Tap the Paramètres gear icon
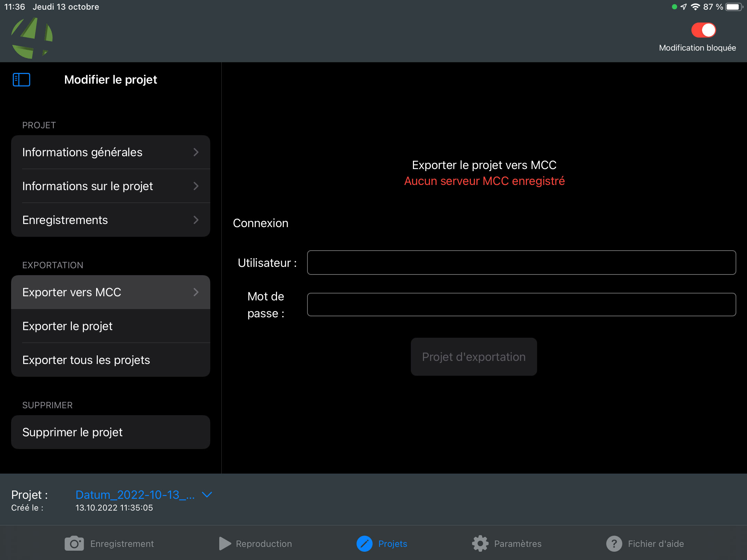 pyautogui.click(x=480, y=543)
